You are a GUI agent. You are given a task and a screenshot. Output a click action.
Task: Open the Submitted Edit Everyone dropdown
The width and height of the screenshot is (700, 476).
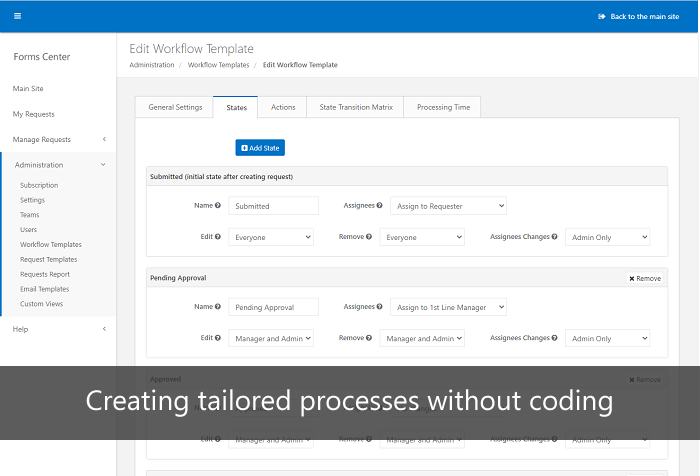[271, 237]
